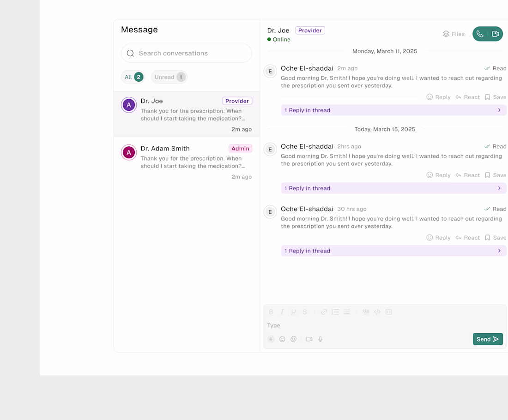Click the Read status of the 30 hrs ago message
This screenshot has width=508, height=420.
(x=496, y=209)
